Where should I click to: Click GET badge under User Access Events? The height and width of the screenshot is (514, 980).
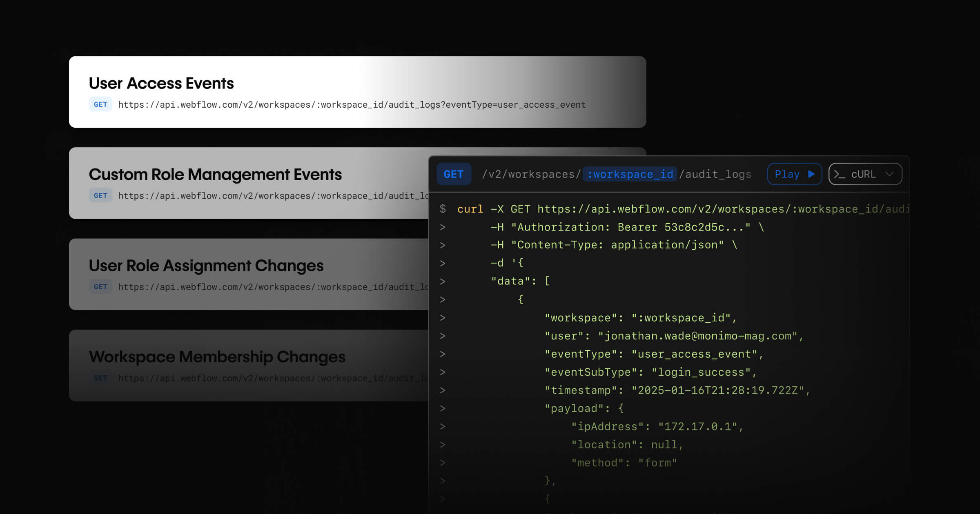[x=100, y=104]
